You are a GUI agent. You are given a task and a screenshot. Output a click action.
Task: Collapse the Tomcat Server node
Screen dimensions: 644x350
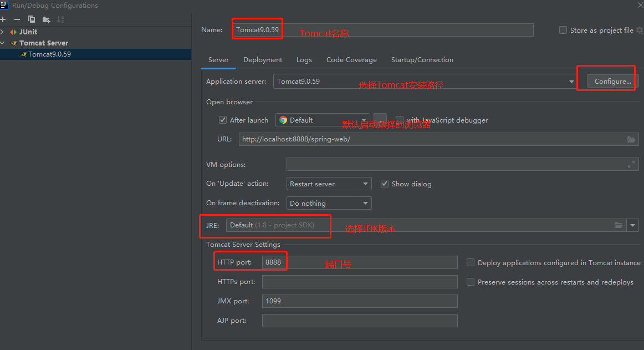coord(2,43)
